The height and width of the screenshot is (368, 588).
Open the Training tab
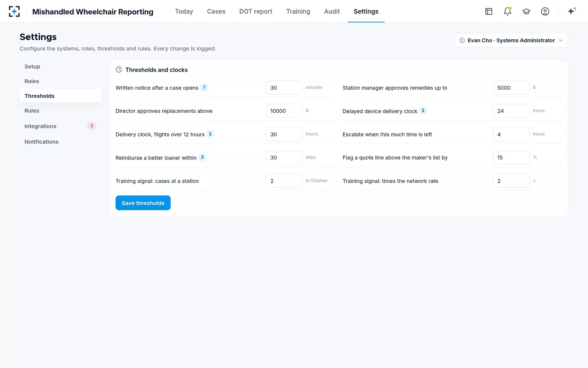[x=298, y=11]
